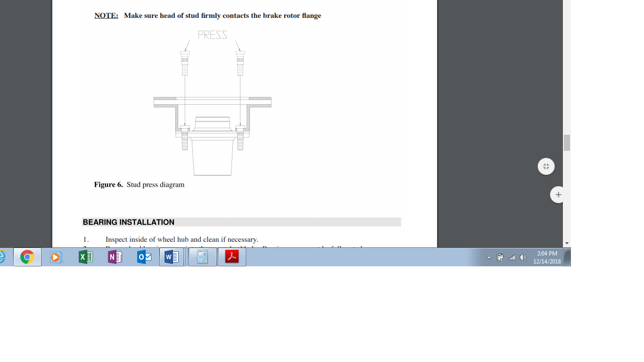
Task: Open Adobe Acrobat Reader from taskbar
Action: [231, 257]
